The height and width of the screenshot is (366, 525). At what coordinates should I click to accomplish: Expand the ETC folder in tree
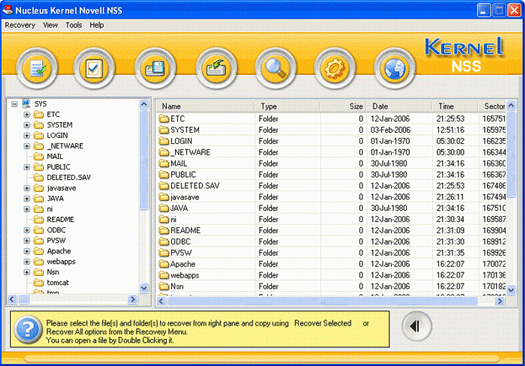27,115
